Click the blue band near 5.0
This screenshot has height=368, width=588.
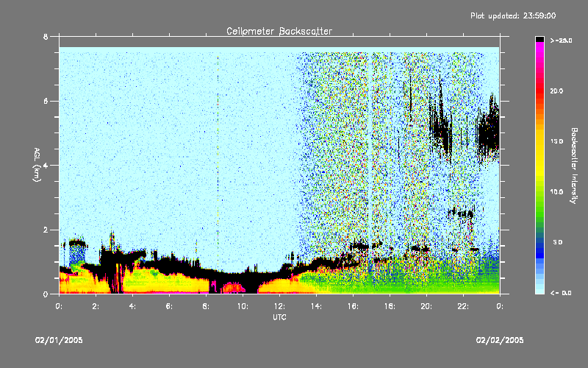[539, 246]
